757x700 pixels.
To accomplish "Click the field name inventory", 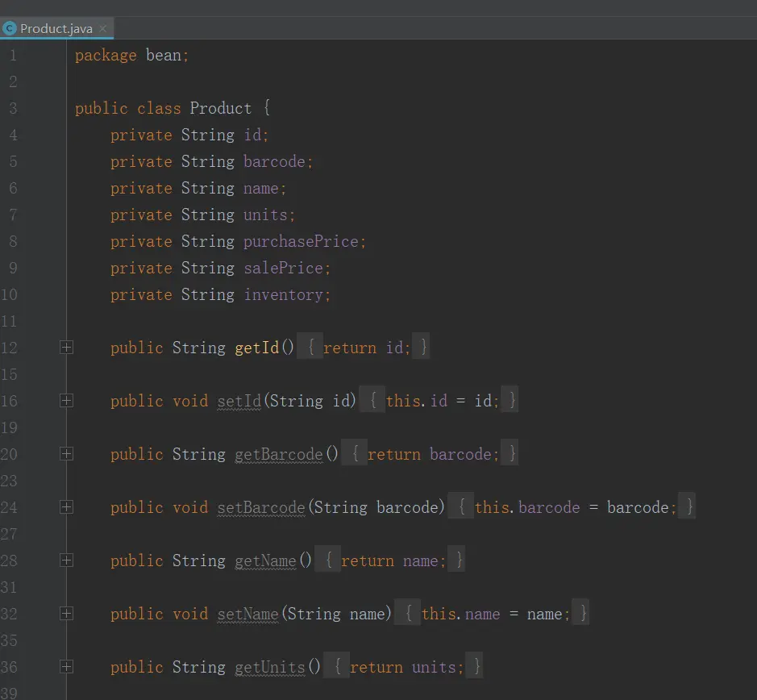I will [284, 294].
